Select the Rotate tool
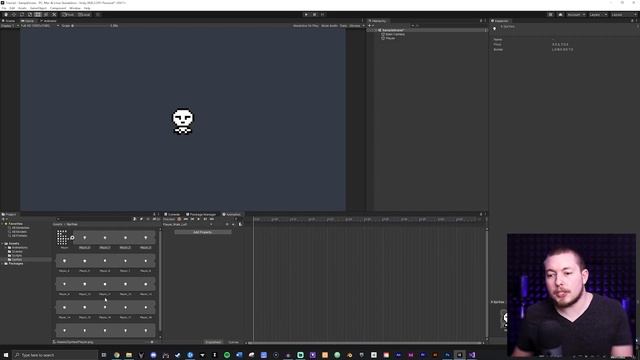640x360 pixels. (x=22, y=15)
